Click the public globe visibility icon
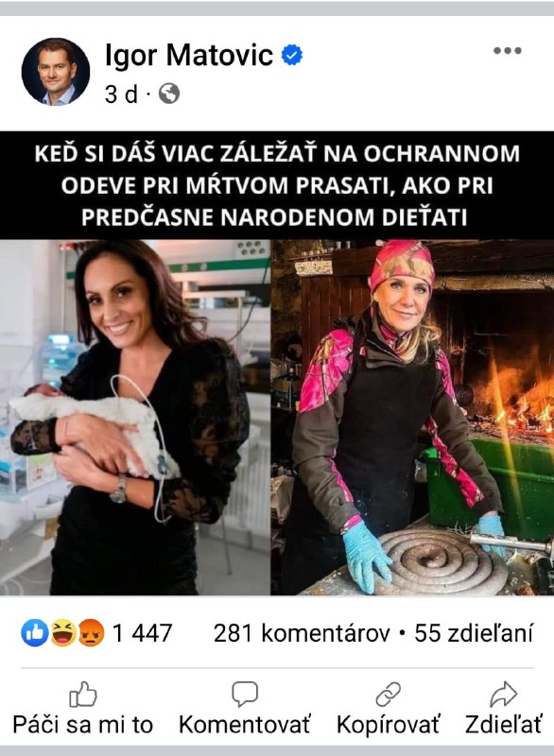554x756 pixels. click(169, 93)
